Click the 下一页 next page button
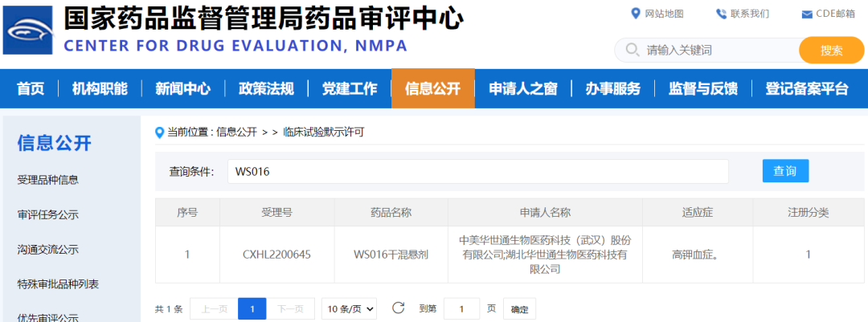The image size is (868, 322). click(x=291, y=308)
